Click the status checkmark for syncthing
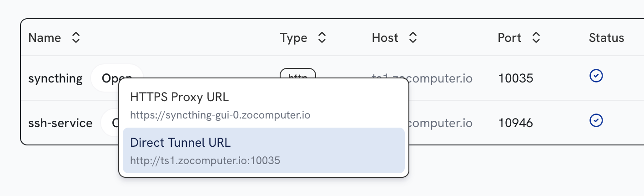 click(596, 76)
